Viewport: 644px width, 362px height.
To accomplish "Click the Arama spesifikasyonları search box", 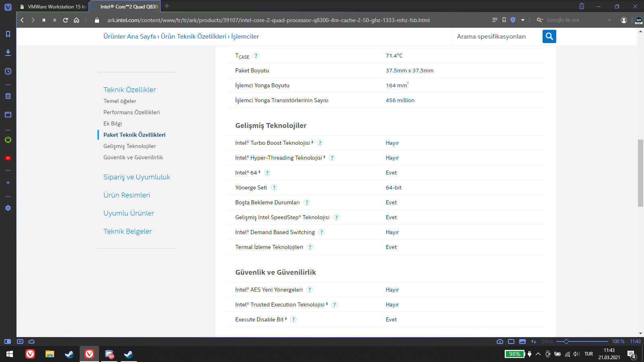I will click(497, 37).
